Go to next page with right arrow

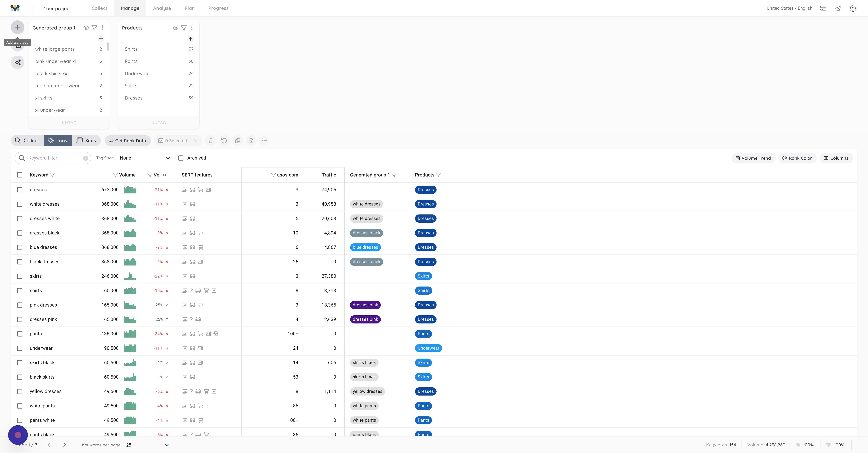click(x=64, y=445)
